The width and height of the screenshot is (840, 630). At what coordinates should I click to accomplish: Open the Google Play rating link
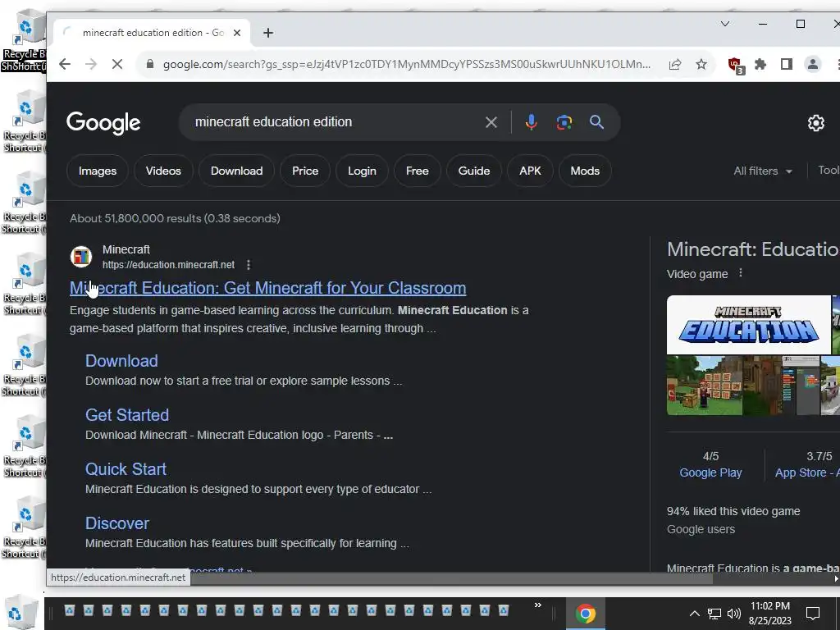(710, 473)
